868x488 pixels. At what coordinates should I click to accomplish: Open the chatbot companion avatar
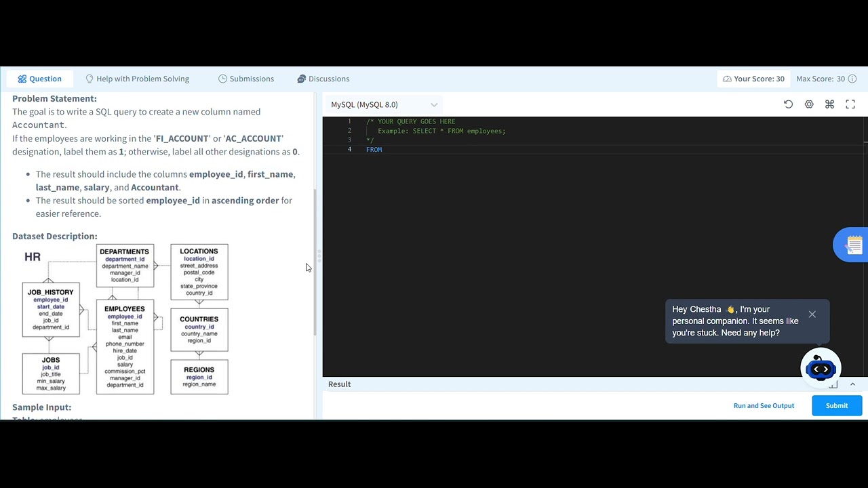[821, 368]
